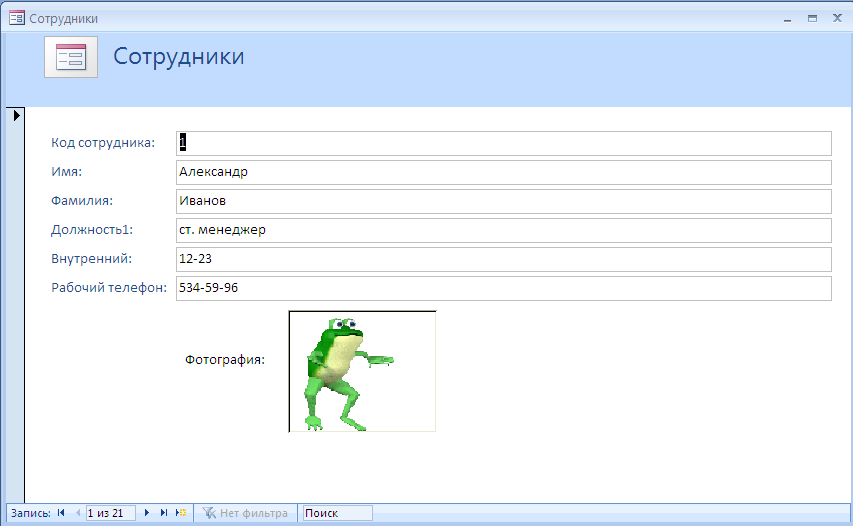The width and height of the screenshot is (853, 526).
Task: Click the Код сотрудника field
Action: coord(504,143)
